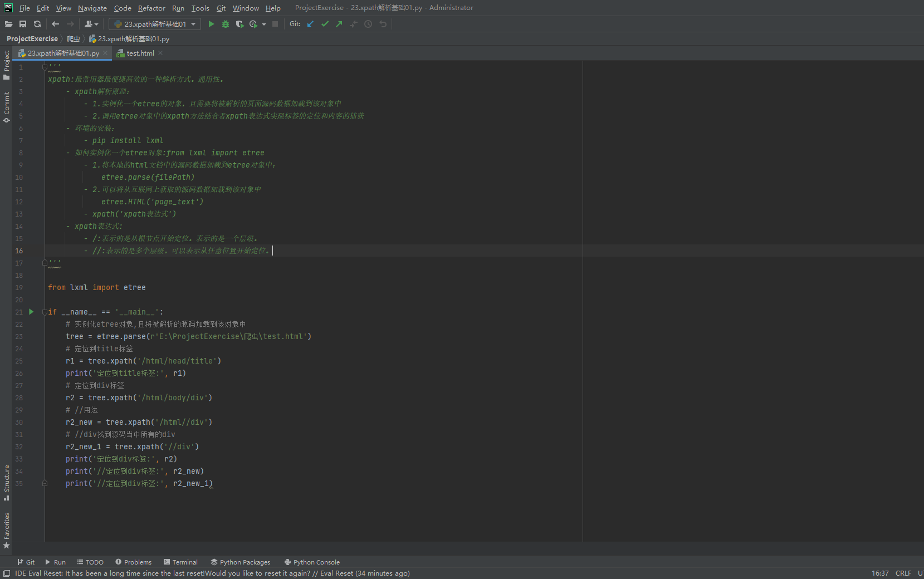Push commits with green up-right arrow
The width and height of the screenshot is (924, 579).
[x=339, y=24]
